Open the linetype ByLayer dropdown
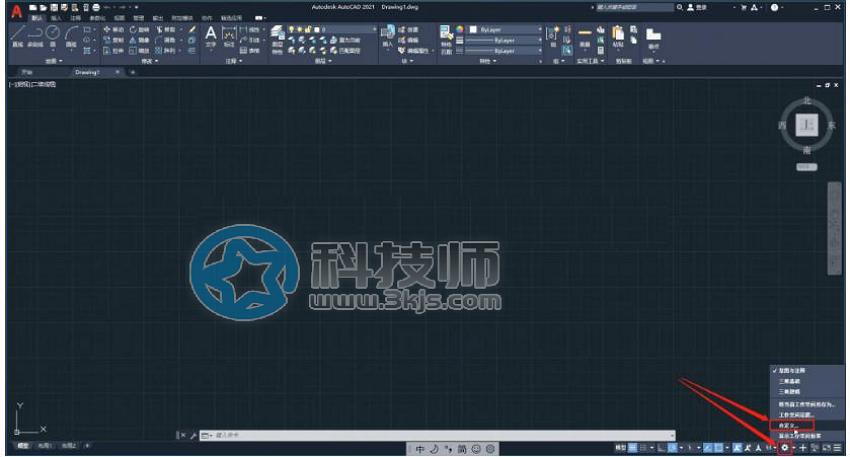This screenshot has height=457, width=850. click(x=505, y=50)
